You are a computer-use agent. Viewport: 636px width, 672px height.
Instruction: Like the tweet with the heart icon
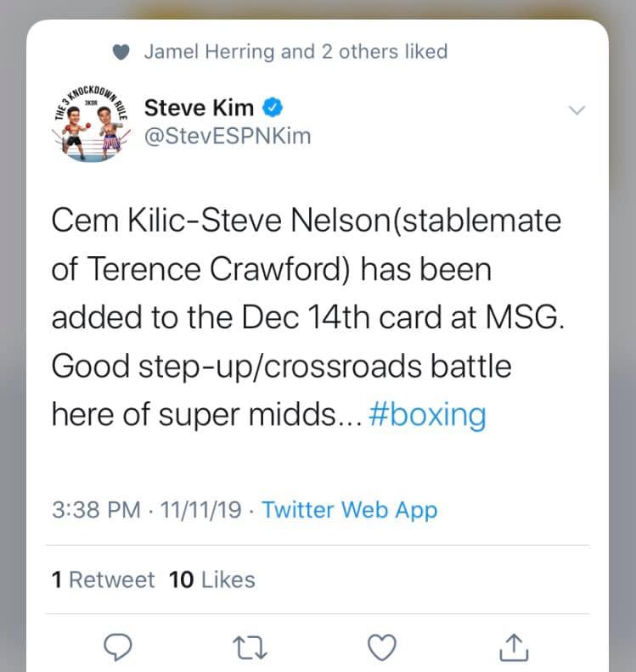tap(384, 647)
